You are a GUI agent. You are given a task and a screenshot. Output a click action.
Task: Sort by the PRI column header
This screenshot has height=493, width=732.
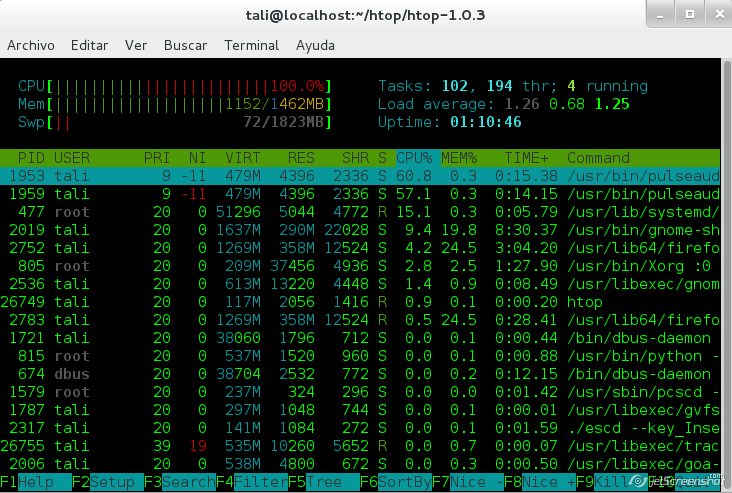[157, 158]
